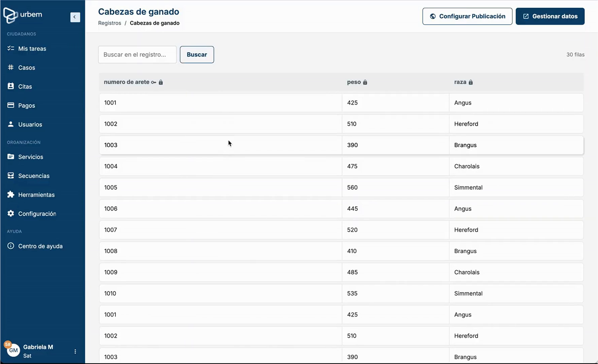Screen dimensions: 598x364
Task: Click the key icon beside numero de arete
Action: pyautogui.click(x=154, y=82)
